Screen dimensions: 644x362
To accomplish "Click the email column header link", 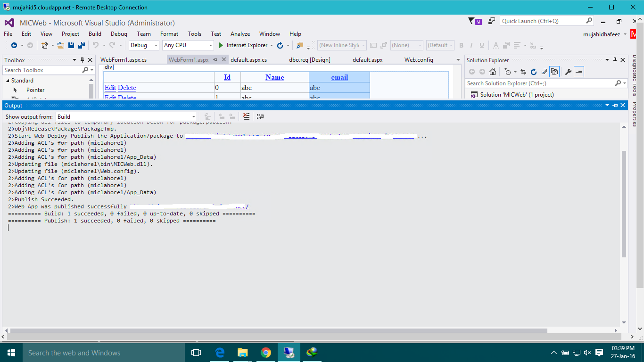I will (339, 77).
